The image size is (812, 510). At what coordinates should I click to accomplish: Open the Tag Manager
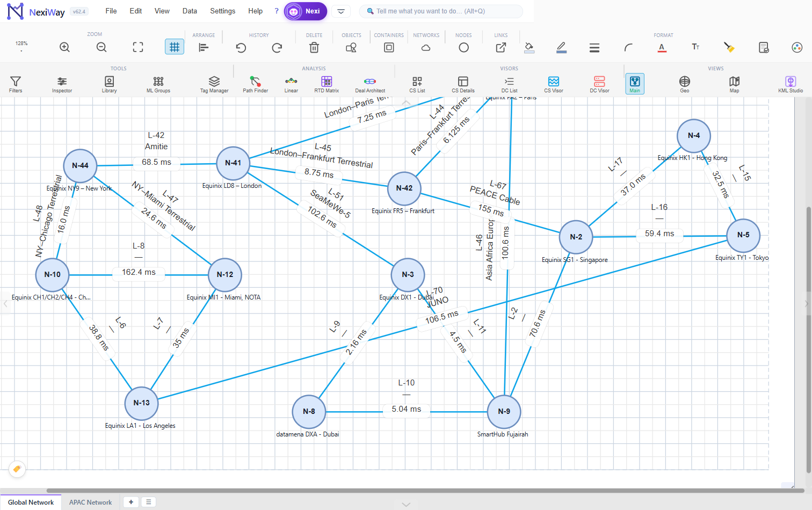214,84
